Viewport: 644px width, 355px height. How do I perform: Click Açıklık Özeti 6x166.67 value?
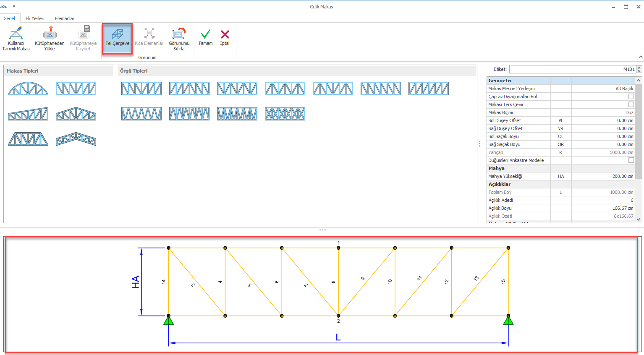(x=603, y=216)
